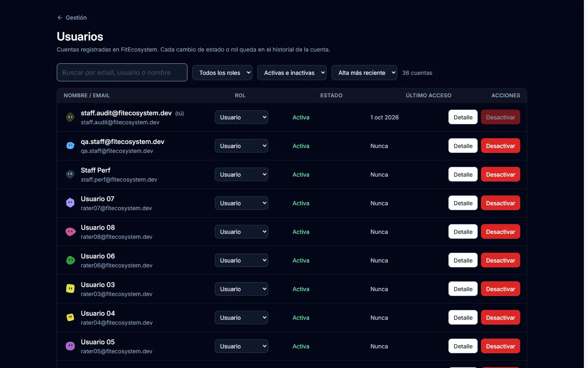
Task: Click the purple Usuario 05 avatar
Action: pyautogui.click(x=70, y=346)
